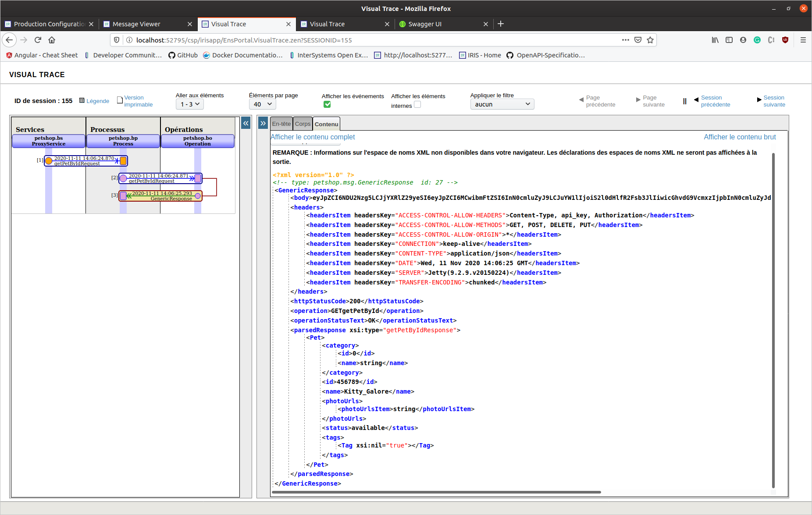812x515 pixels.
Task: Enable Afficher les éléments internes checkbox
Action: tap(417, 105)
